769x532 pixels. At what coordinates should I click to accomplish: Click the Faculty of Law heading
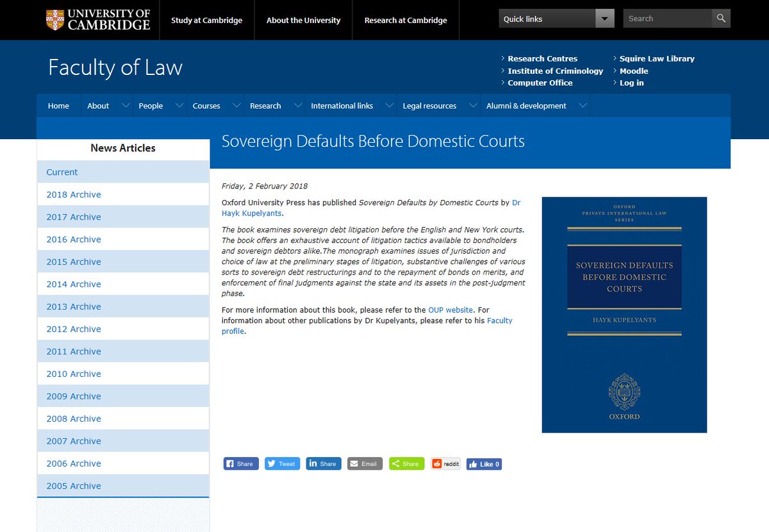[115, 67]
